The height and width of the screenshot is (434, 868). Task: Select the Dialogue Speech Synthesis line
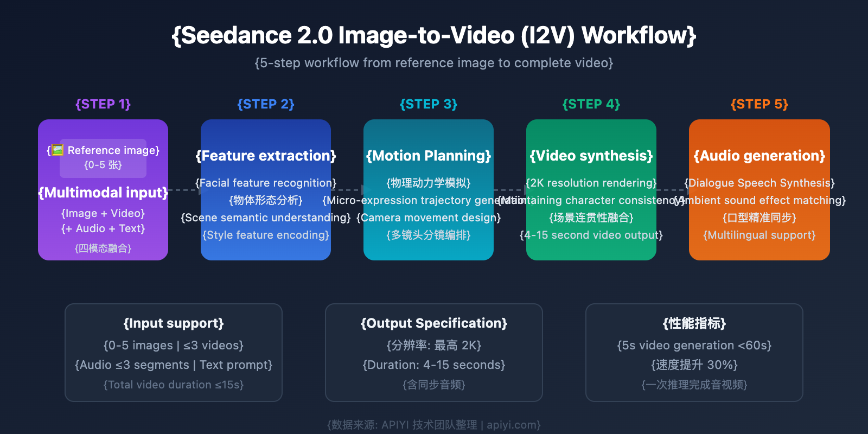759,183
